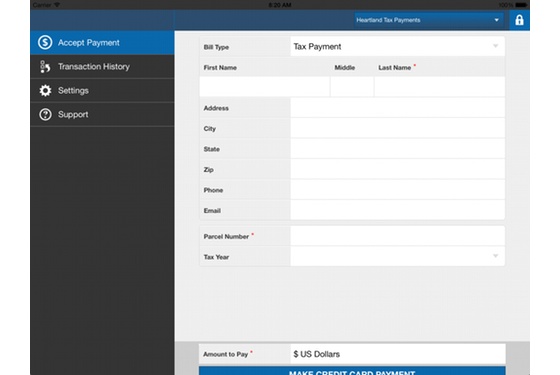Focus the First Name input field
The width and height of the screenshot is (560, 375).
point(265,86)
